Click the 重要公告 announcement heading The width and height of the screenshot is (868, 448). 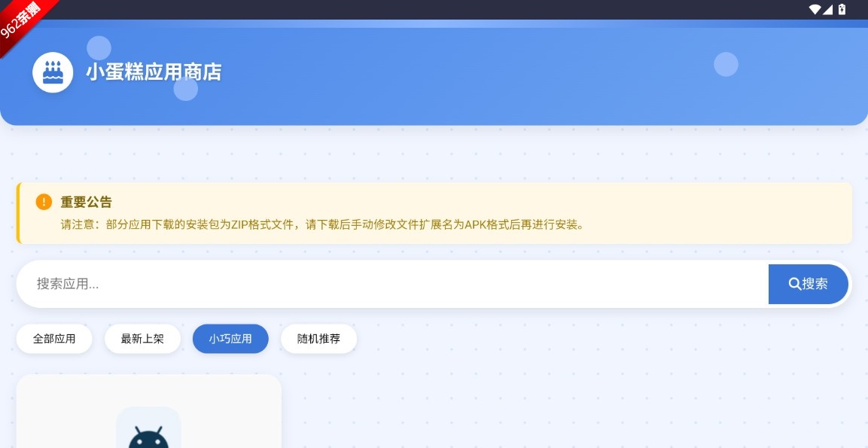click(x=87, y=202)
